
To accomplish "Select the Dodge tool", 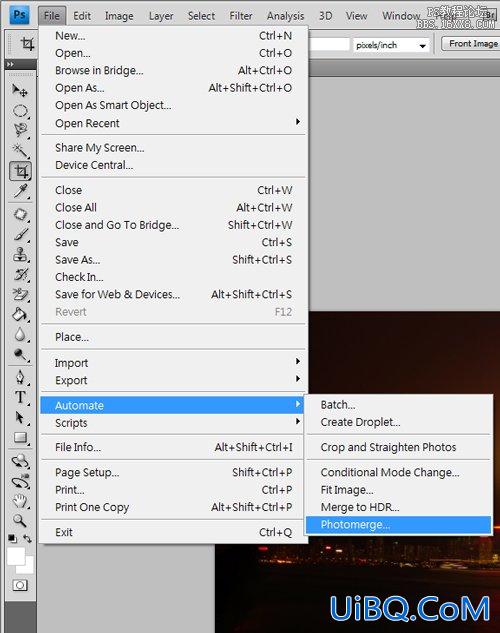I will 20,354.
